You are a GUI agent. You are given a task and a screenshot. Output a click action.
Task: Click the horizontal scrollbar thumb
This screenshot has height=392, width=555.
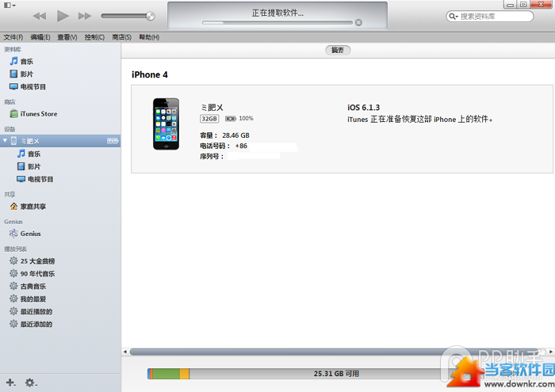[335, 352]
